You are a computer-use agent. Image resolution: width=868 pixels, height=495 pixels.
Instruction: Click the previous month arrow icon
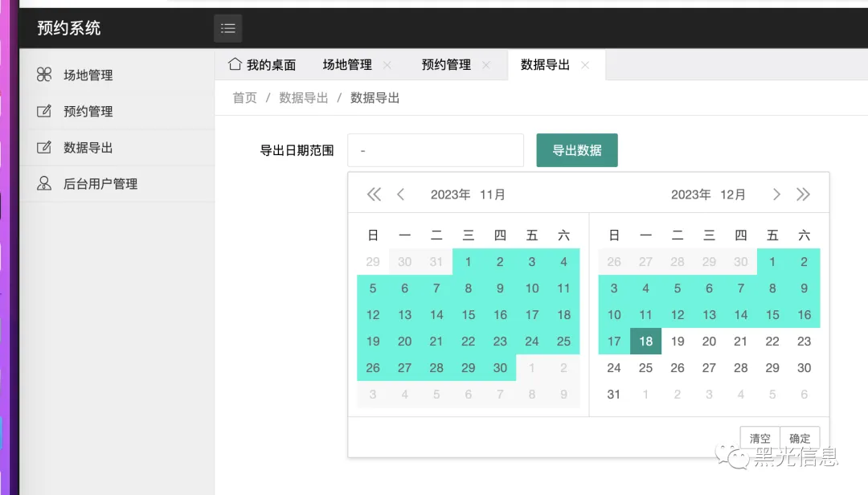[401, 194]
